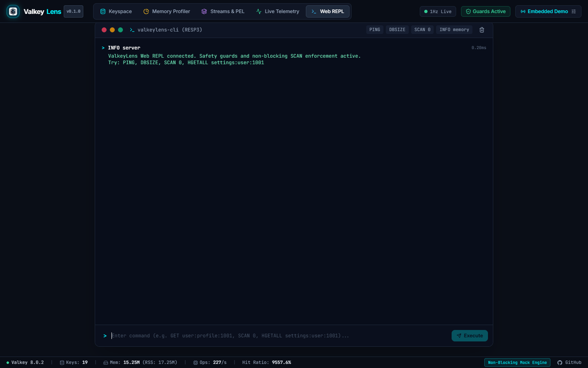The image size is (588, 368).
Task: Click the sliders icon beside Embedded Demo
Action: tap(574, 11)
